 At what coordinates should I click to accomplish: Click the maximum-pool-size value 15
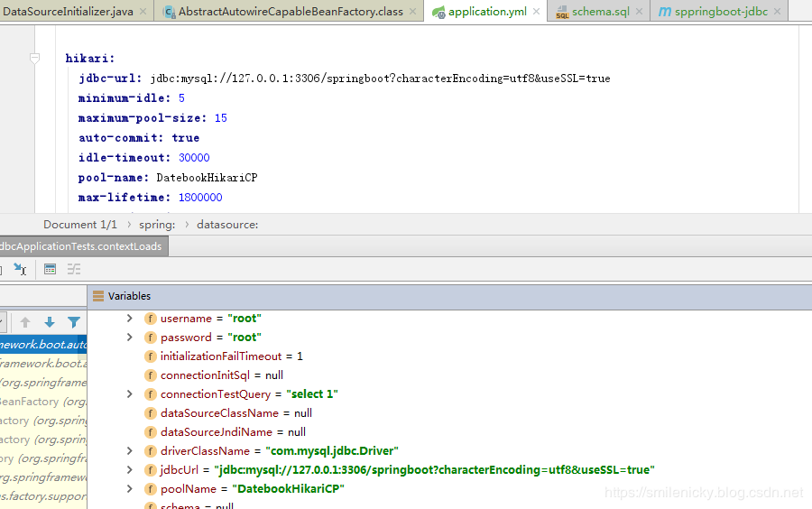pos(221,118)
